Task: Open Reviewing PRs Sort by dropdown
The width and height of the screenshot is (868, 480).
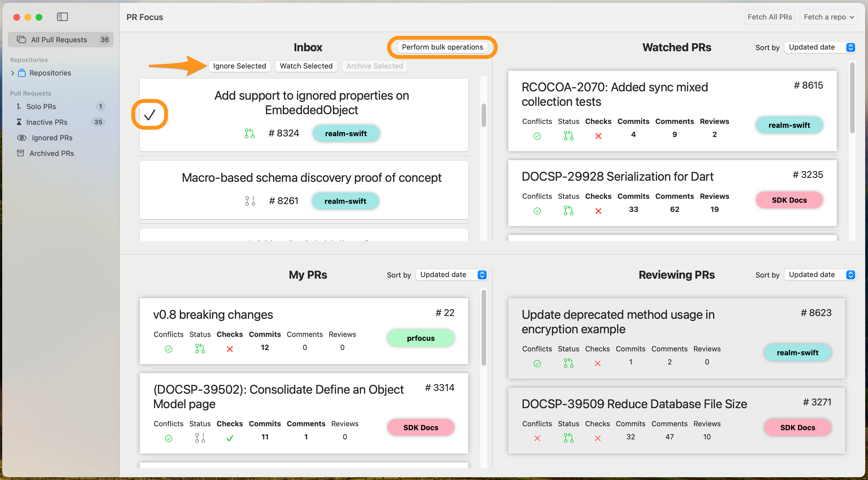Action: pos(820,275)
